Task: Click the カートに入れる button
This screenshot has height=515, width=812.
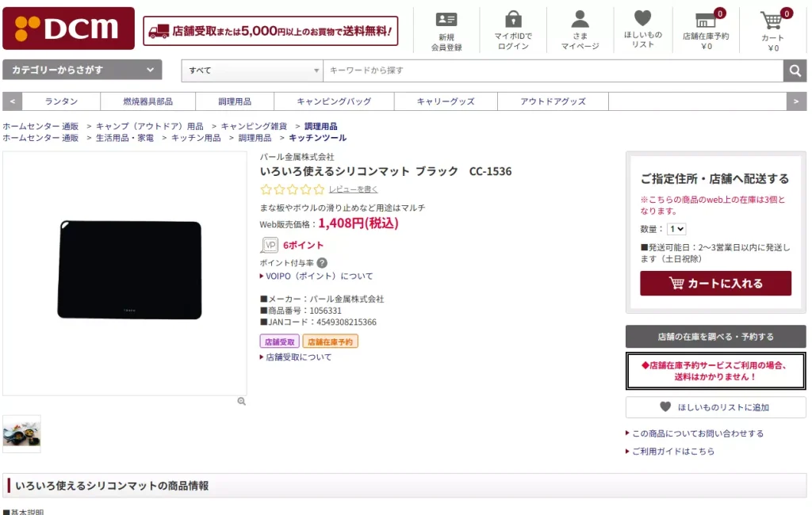Action: tap(714, 283)
